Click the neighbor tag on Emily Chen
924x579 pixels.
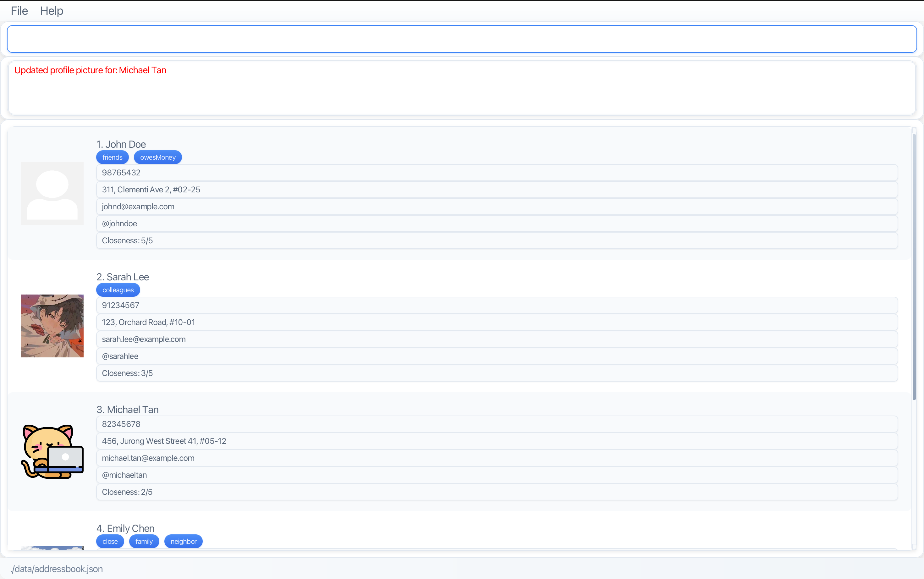coord(183,542)
